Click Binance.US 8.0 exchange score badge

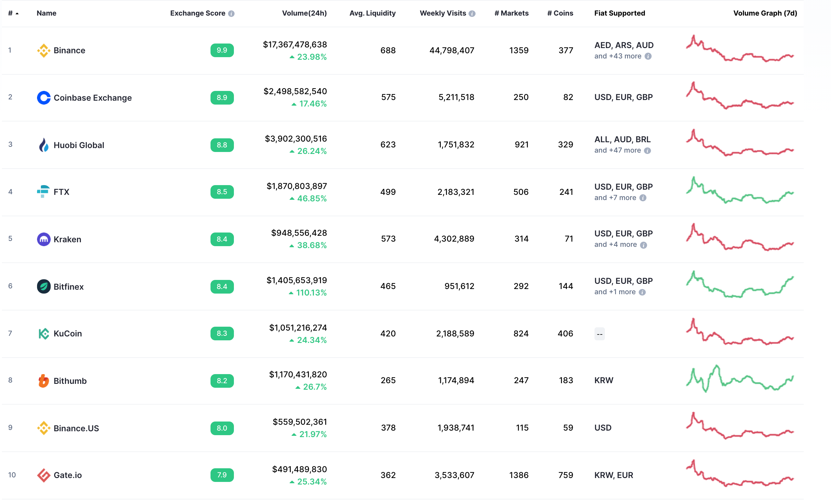pyautogui.click(x=222, y=428)
